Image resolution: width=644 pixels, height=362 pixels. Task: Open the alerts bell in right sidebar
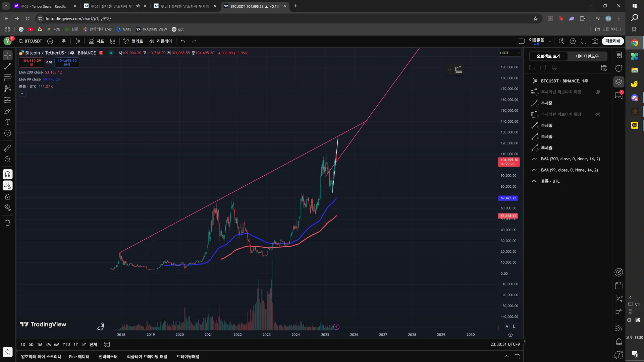tap(619, 342)
